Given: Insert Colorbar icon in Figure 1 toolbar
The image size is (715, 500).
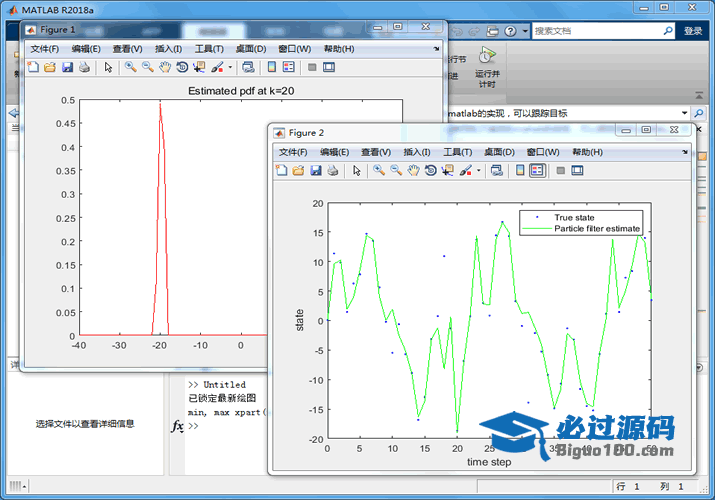Looking at the screenshot, I should pos(272,67).
